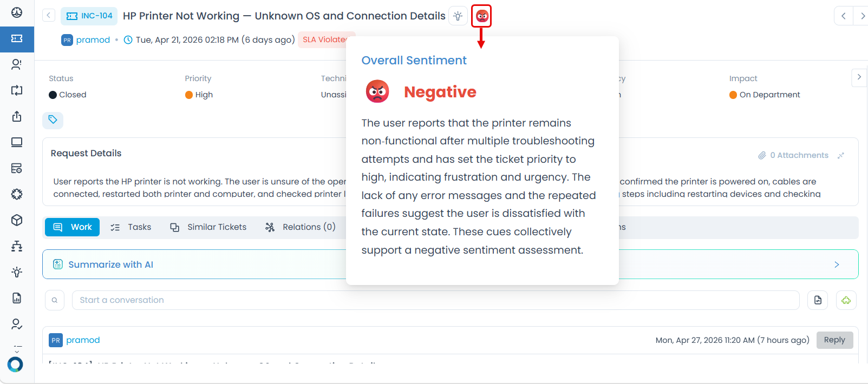Open the reports icon in sidebar

click(x=17, y=298)
